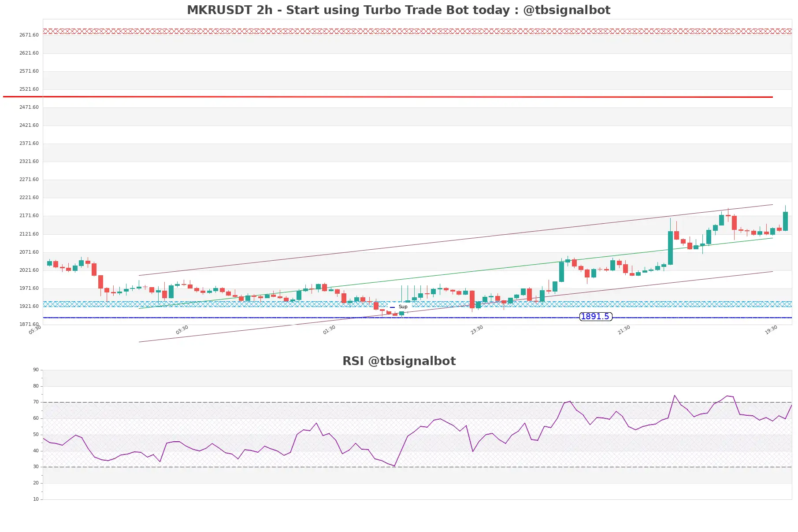Click the 1871.60 price axis label

29,324
